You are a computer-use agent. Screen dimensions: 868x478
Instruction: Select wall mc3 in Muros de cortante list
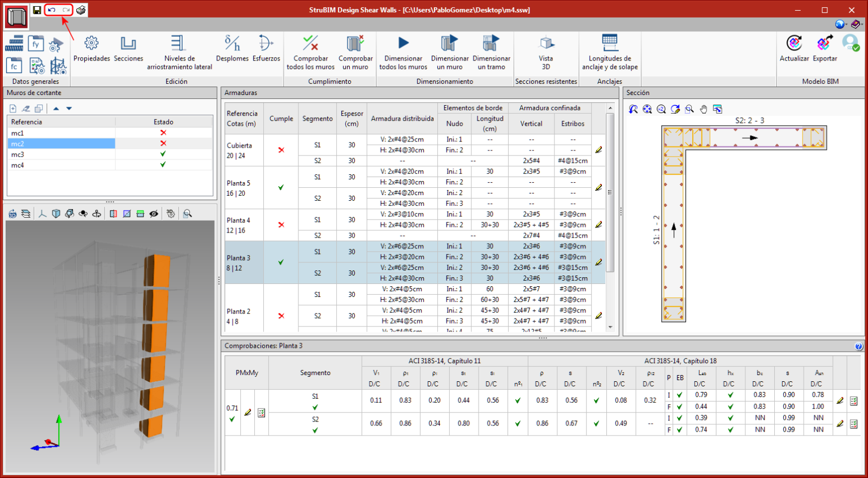coord(18,154)
